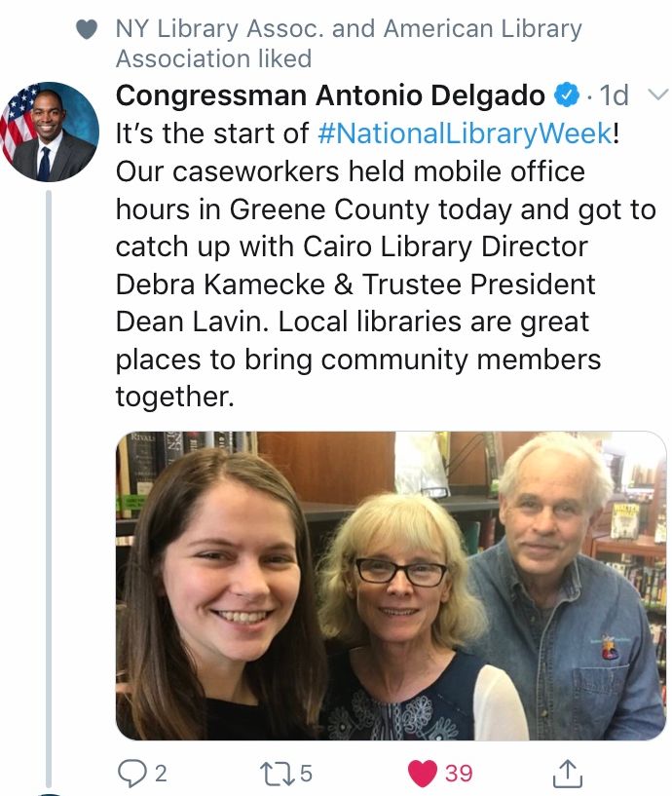Tap the vertical thread connector line

point(49,487)
